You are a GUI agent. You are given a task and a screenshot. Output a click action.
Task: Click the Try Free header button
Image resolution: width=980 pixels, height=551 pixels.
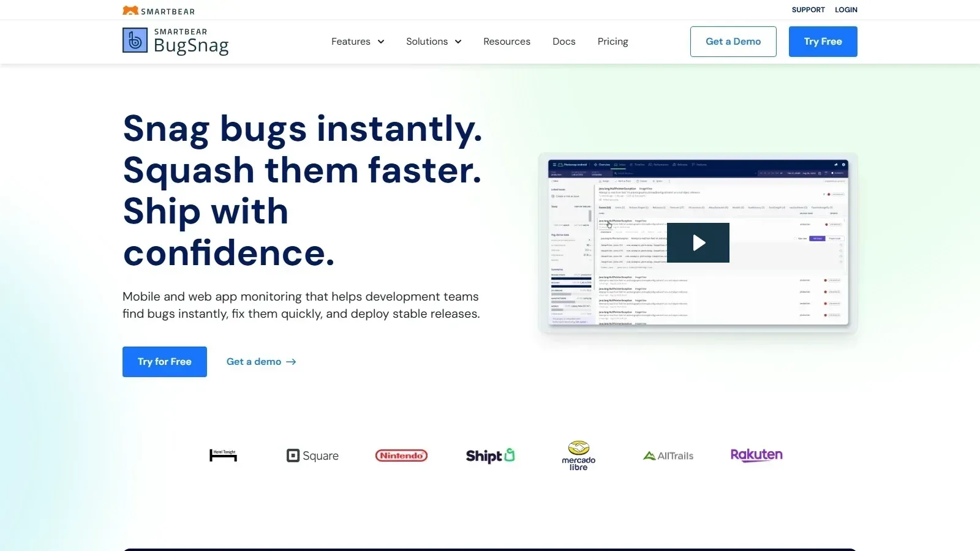pos(823,42)
